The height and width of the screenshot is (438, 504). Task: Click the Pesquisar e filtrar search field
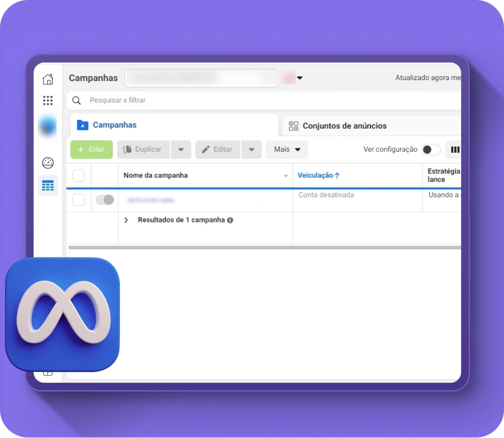tap(264, 100)
